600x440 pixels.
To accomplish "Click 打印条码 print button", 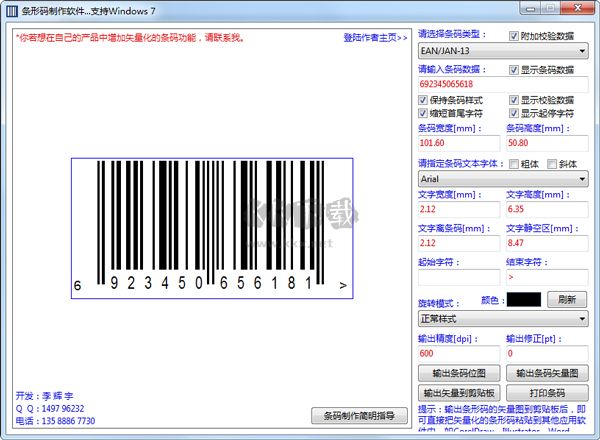I will pos(547,393).
